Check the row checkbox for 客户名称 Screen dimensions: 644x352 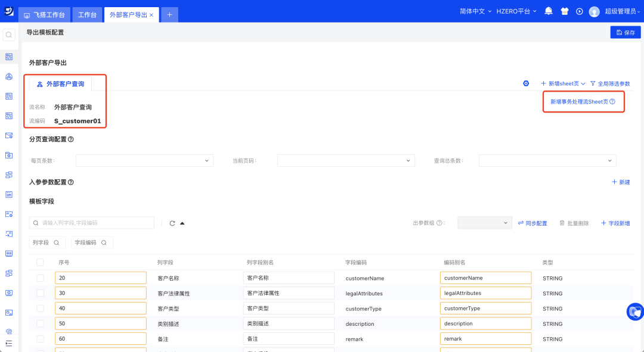point(40,278)
